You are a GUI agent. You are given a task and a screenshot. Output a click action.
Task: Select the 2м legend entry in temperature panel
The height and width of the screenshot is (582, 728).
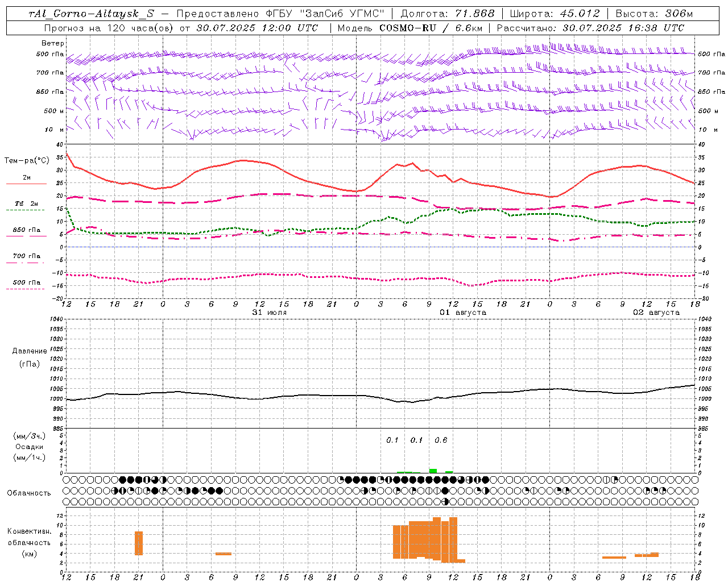point(27,178)
